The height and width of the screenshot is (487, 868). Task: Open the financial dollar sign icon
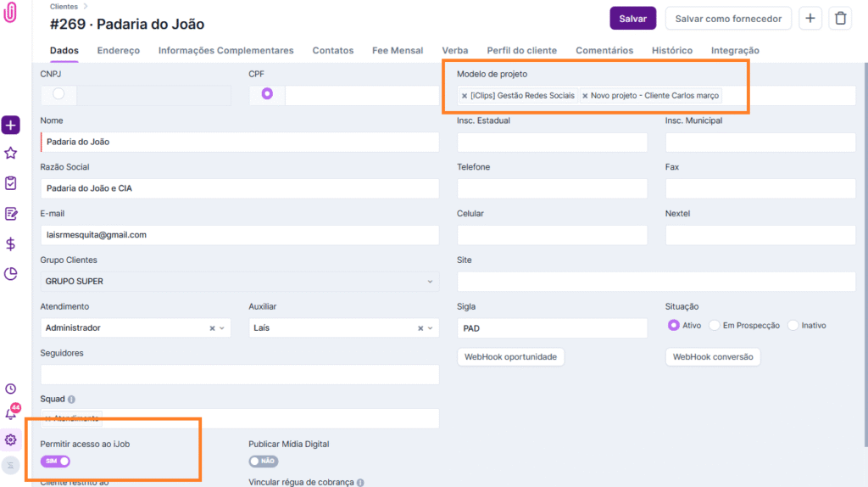click(10, 244)
